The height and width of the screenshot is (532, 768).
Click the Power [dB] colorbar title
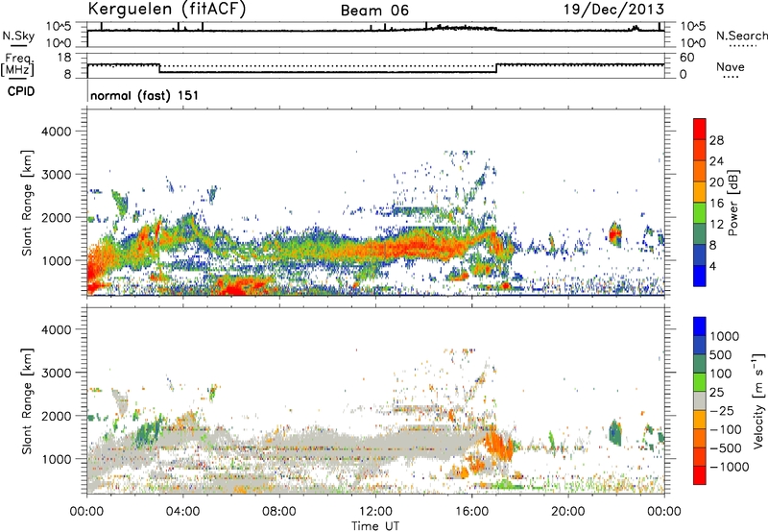tap(733, 203)
